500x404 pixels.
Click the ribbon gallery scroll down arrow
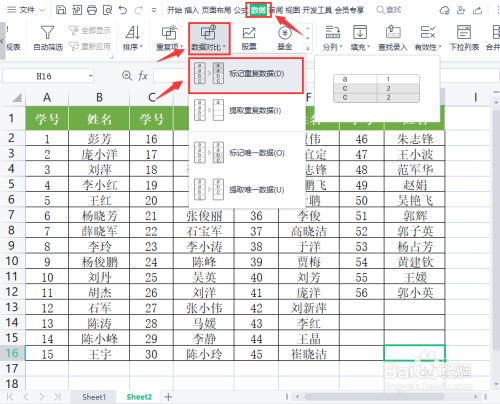tap(308, 38)
